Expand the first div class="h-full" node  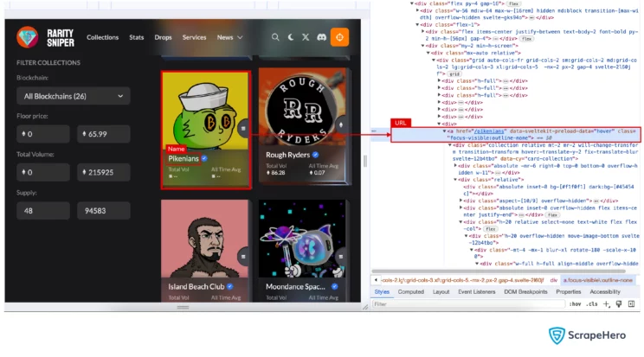point(439,81)
